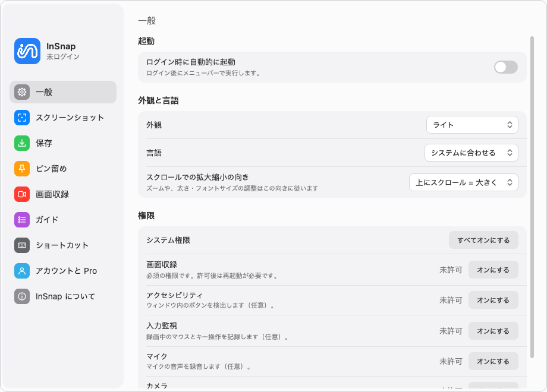Screen dimensions: 547x392
Task: Open the 保存 settings section
Action: click(x=63, y=143)
